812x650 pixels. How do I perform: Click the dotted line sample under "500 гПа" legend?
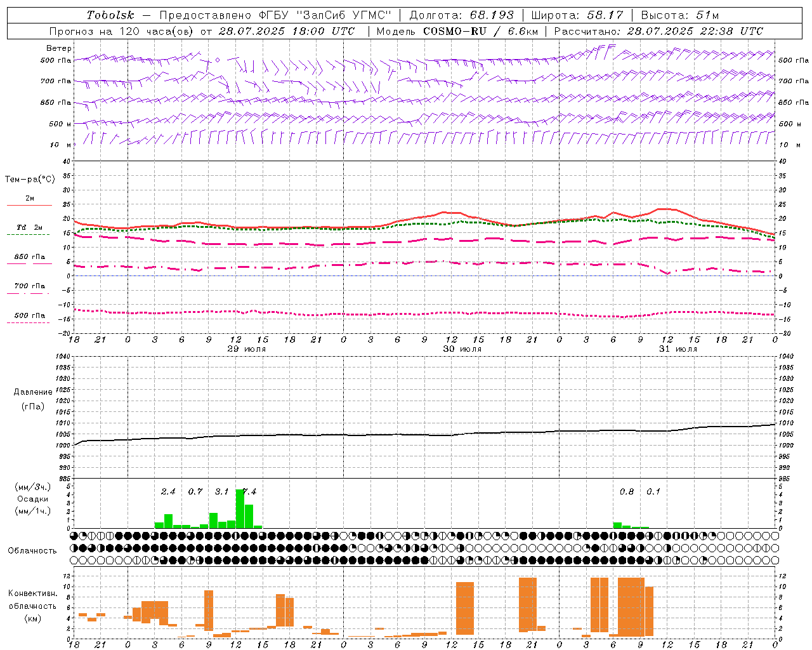click(x=28, y=323)
